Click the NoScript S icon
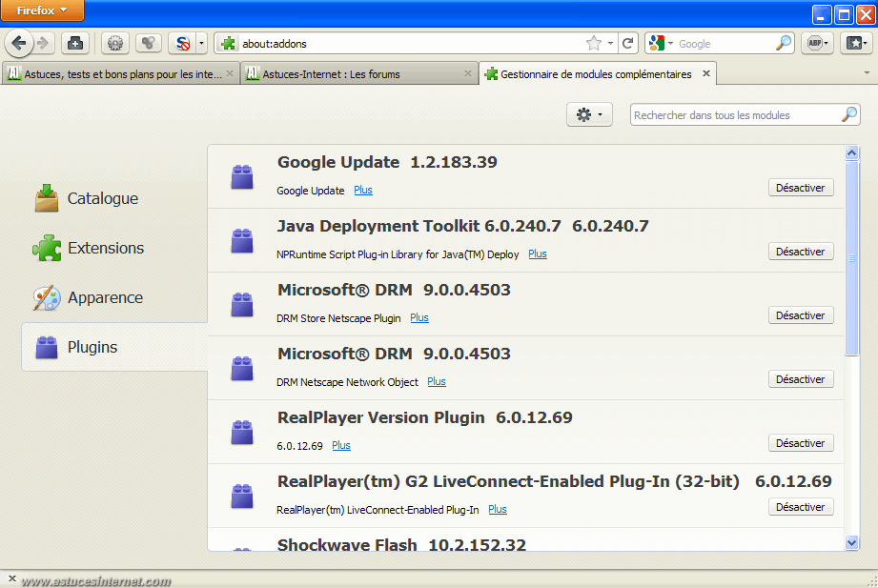The height and width of the screenshot is (588, 878). point(182,43)
